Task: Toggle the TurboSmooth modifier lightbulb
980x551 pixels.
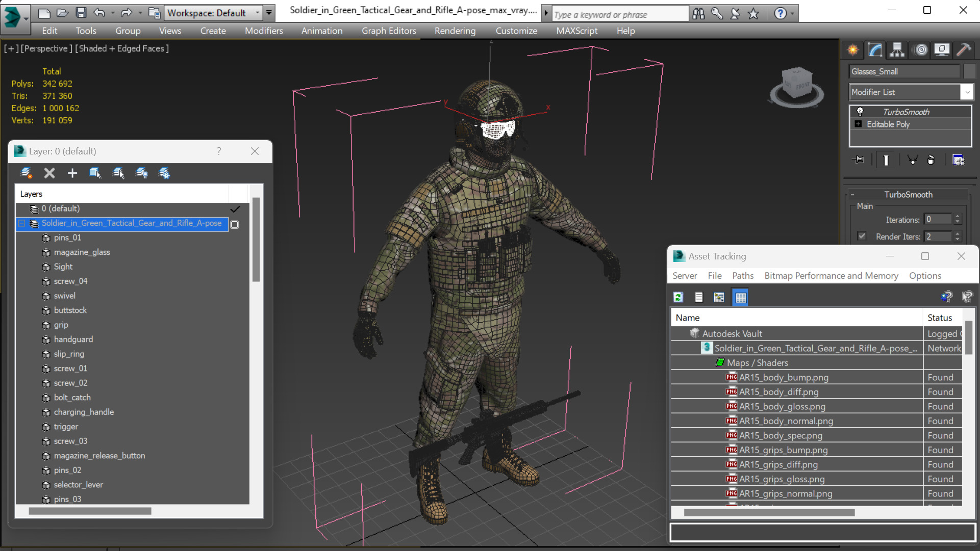Action: pos(860,112)
